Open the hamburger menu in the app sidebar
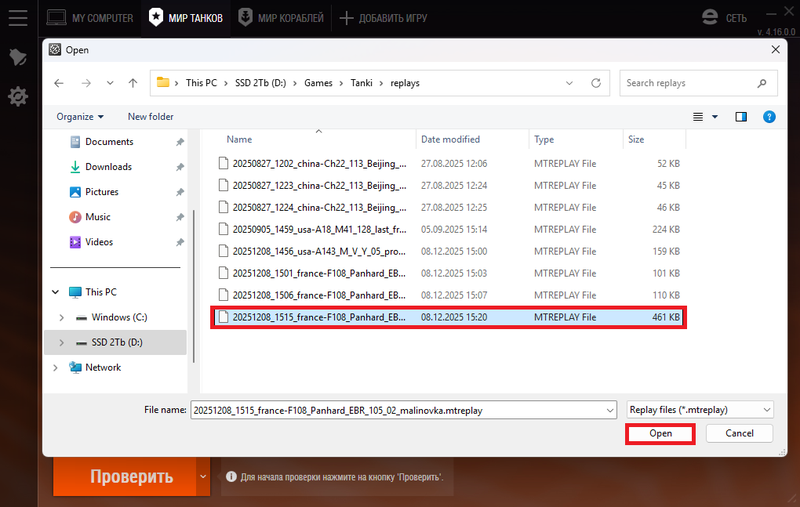 (x=18, y=18)
